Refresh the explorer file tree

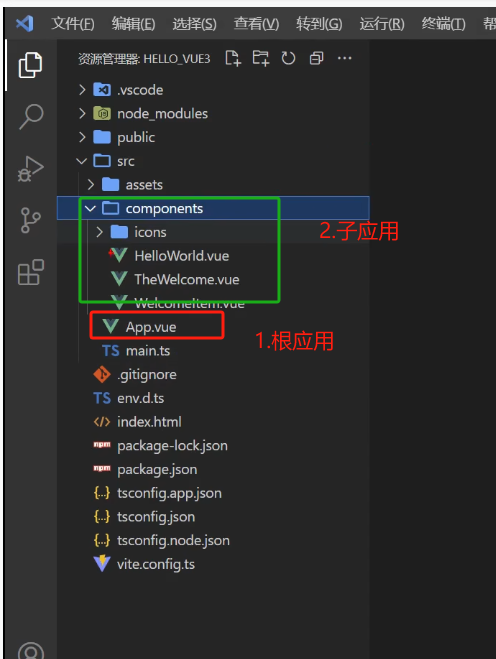click(288, 58)
